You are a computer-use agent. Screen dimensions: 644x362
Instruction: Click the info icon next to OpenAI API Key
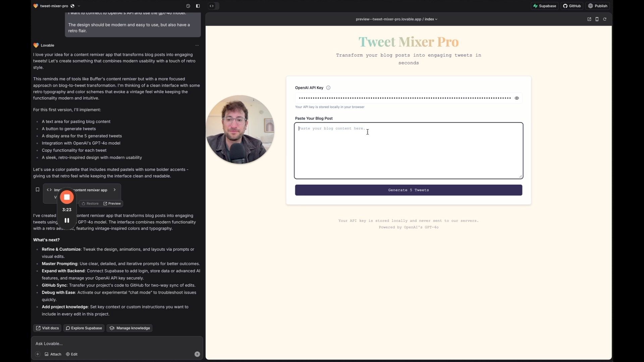point(328,88)
